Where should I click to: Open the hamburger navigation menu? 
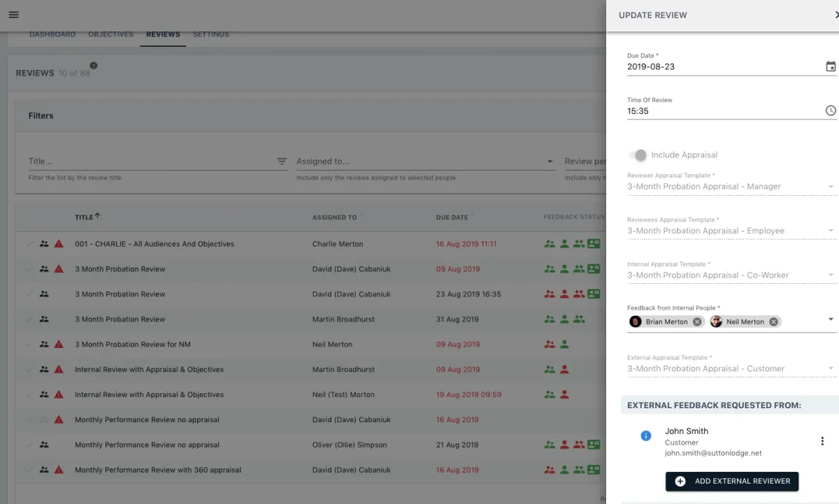(13, 15)
